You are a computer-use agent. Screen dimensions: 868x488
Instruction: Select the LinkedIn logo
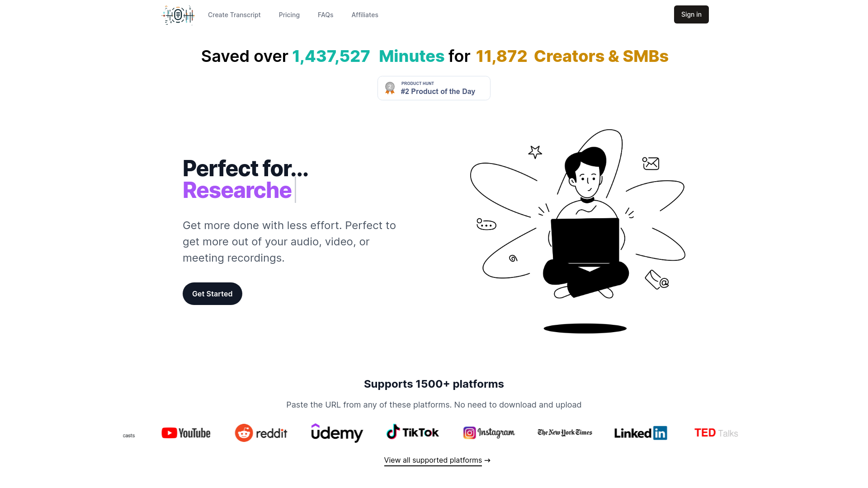[x=640, y=433]
